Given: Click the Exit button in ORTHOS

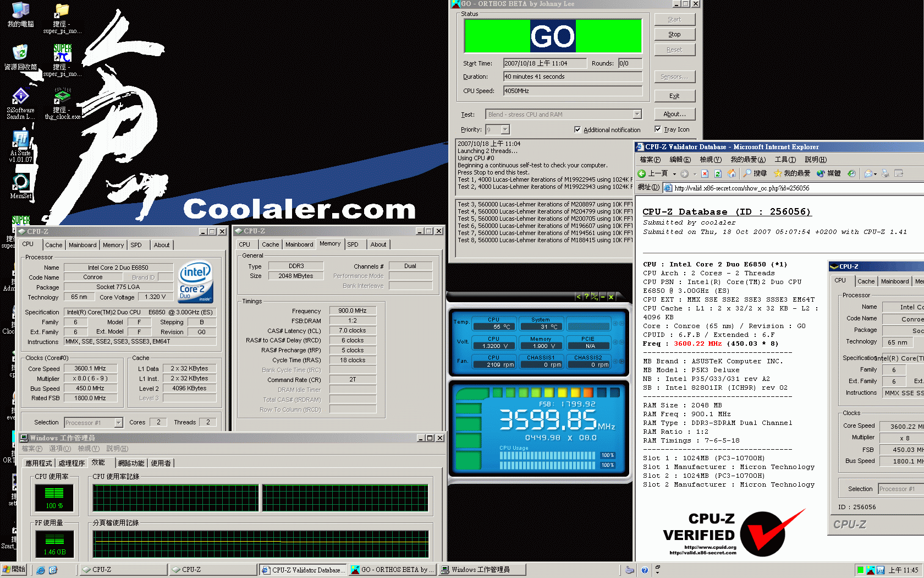Looking at the screenshot, I should 674,96.
